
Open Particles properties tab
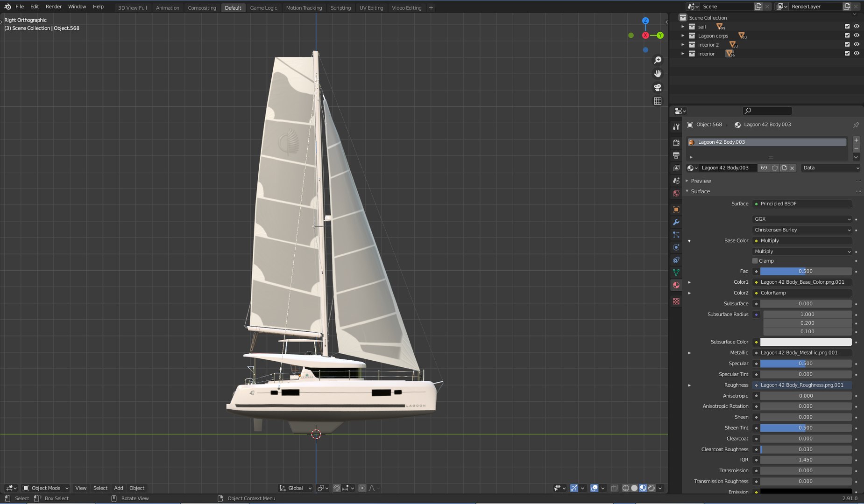coord(676,235)
